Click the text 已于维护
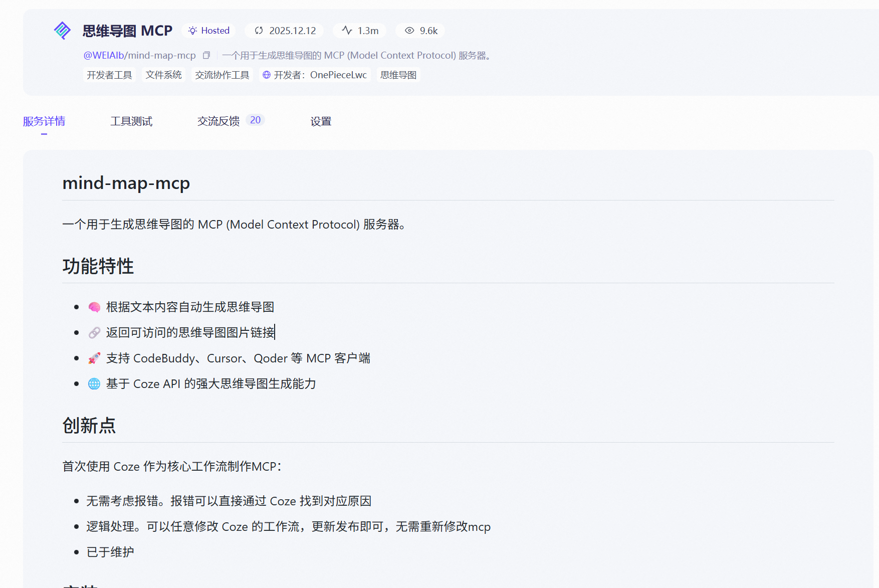879x588 pixels. point(110,552)
